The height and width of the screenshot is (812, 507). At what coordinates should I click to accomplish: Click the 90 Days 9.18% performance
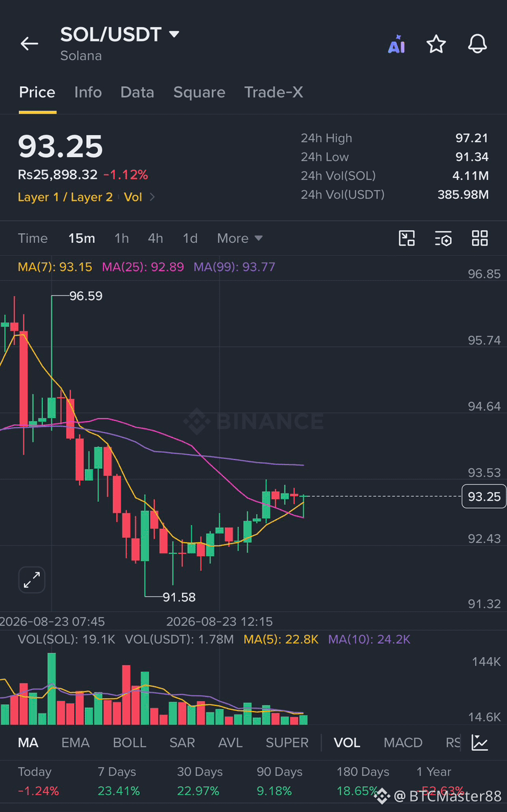point(279,781)
